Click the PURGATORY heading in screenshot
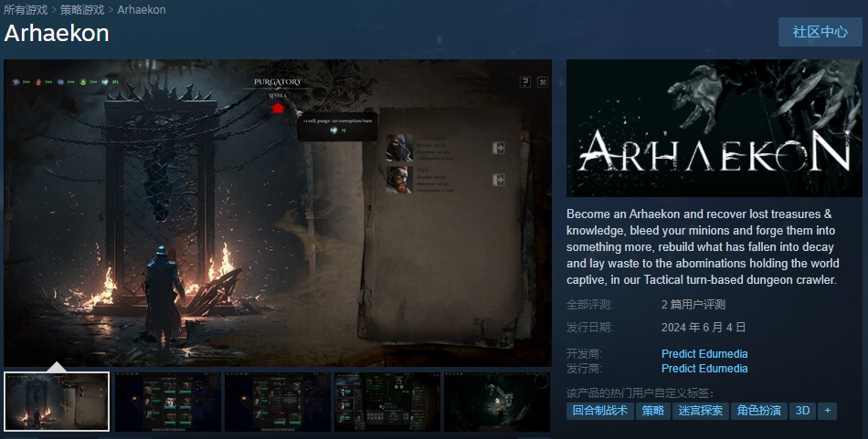 coord(278,82)
